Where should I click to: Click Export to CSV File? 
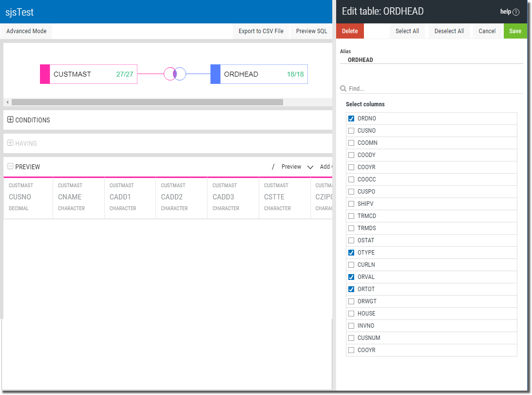[x=261, y=31]
